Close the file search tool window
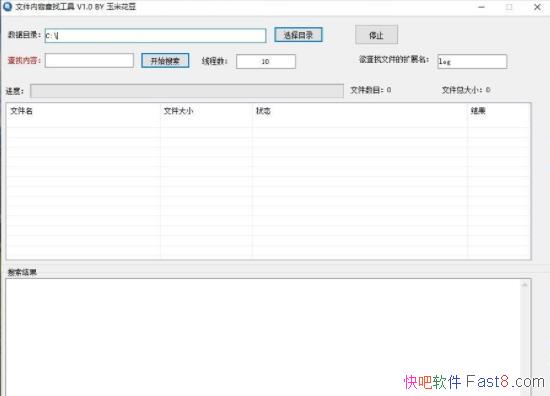The image size is (550, 396). [x=537, y=7]
